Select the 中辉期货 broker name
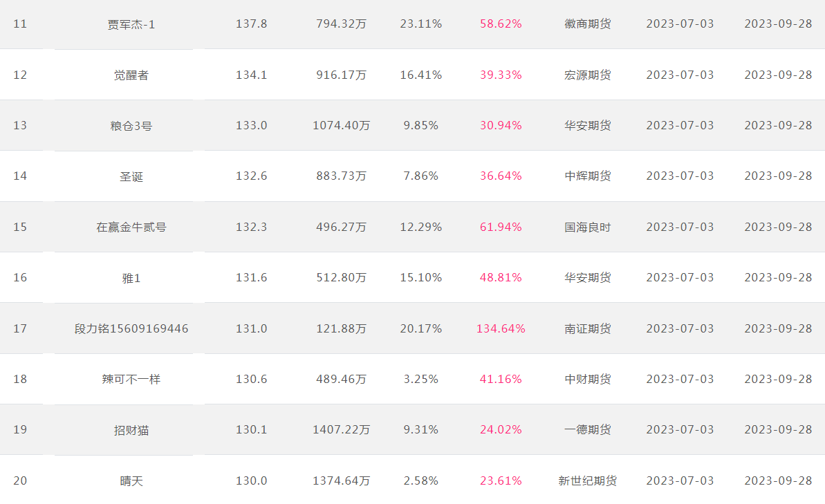Image resolution: width=825 pixels, height=504 pixels. (x=588, y=176)
